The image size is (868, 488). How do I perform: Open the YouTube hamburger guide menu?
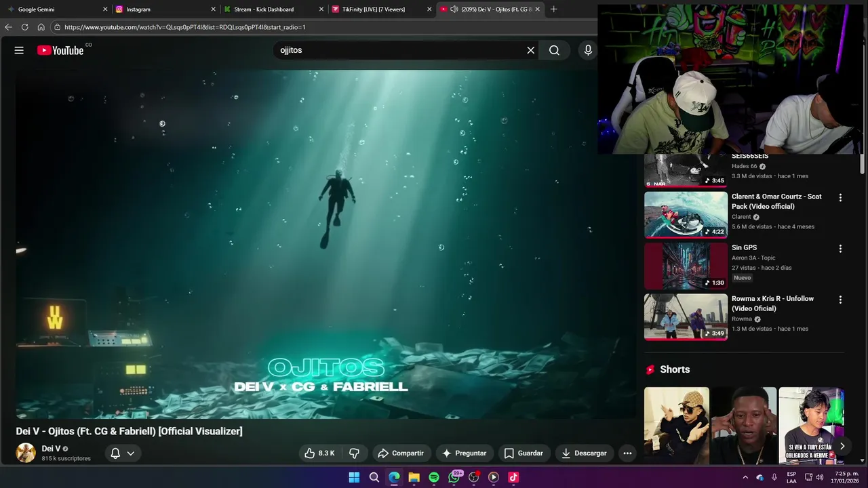coord(19,50)
